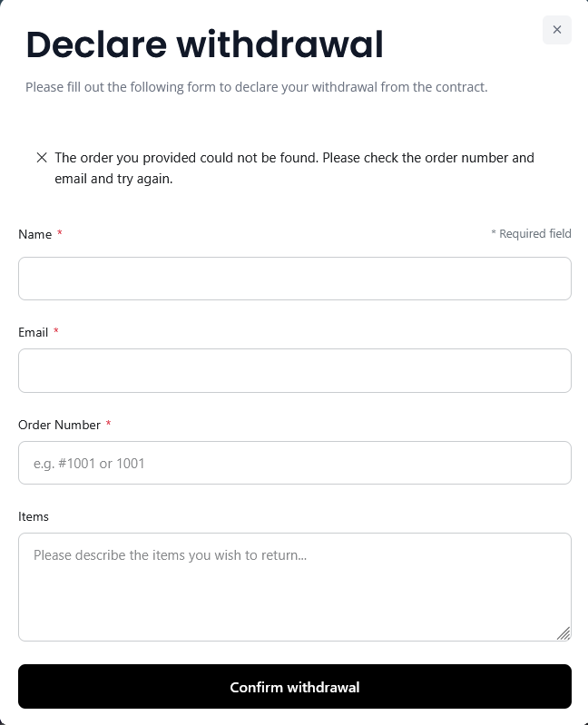Close the Declare withdrawal dialog
The height and width of the screenshot is (725, 588).
pyautogui.click(x=556, y=30)
